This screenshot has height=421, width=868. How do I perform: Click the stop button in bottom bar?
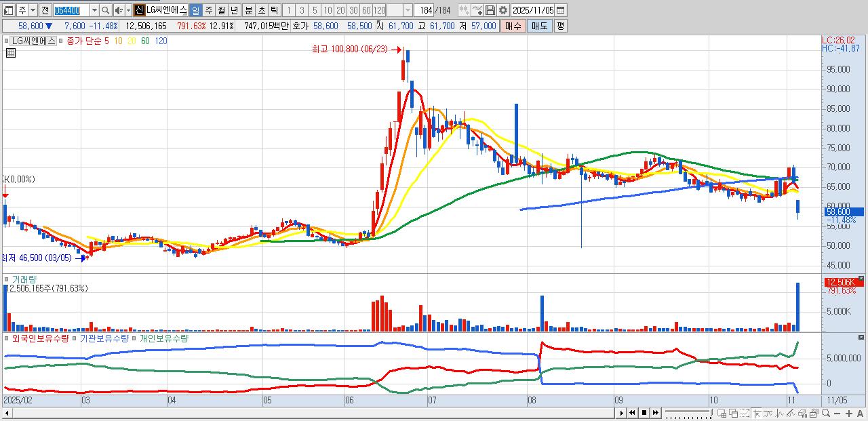[644, 413]
